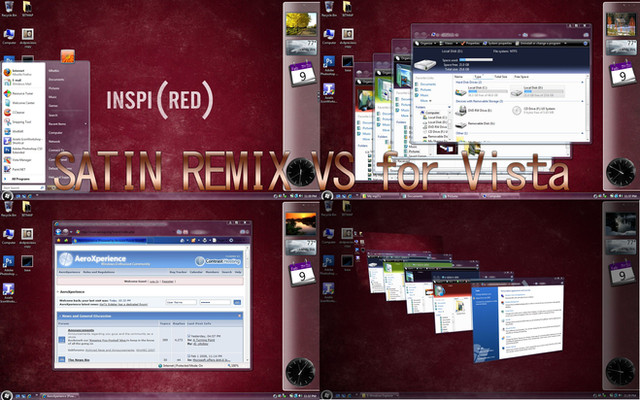Click the blue help icon in Computer toolbar

(585, 43)
